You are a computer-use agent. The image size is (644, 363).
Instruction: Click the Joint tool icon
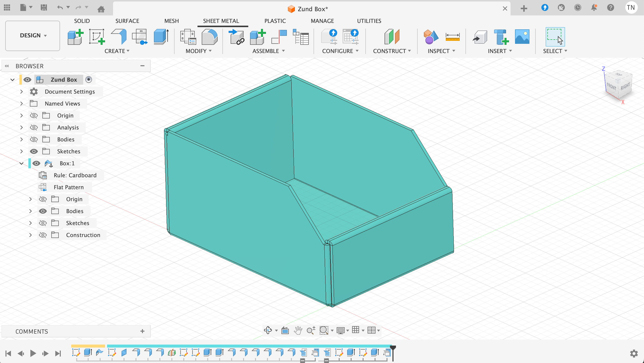[x=279, y=37]
